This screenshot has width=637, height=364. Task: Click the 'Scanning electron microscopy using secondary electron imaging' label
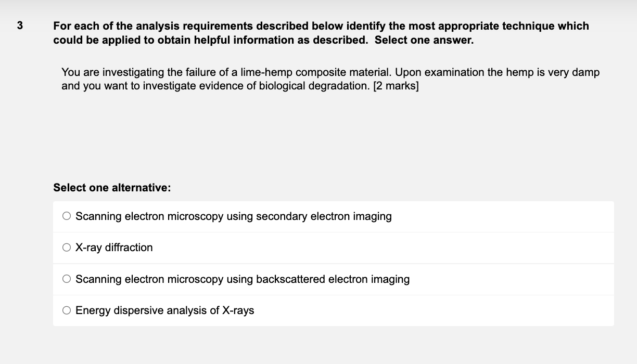[x=233, y=216]
